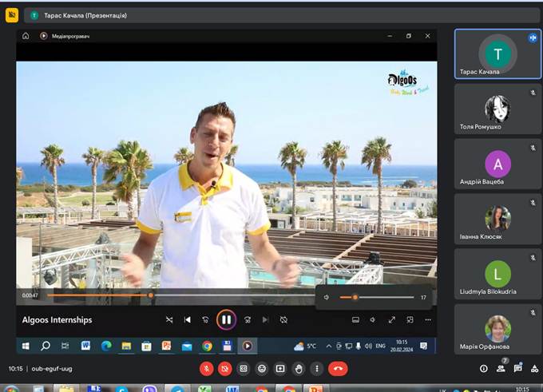
Task: Click the video seek bar position handle
Action: (150, 295)
